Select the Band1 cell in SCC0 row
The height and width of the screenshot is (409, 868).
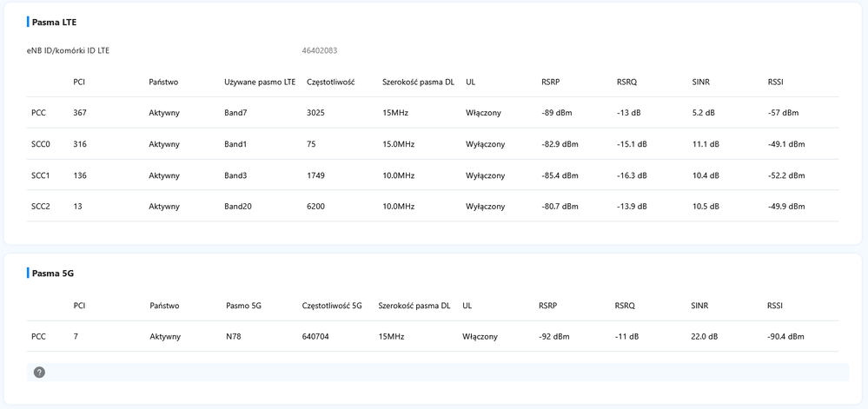tap(236, 144)
